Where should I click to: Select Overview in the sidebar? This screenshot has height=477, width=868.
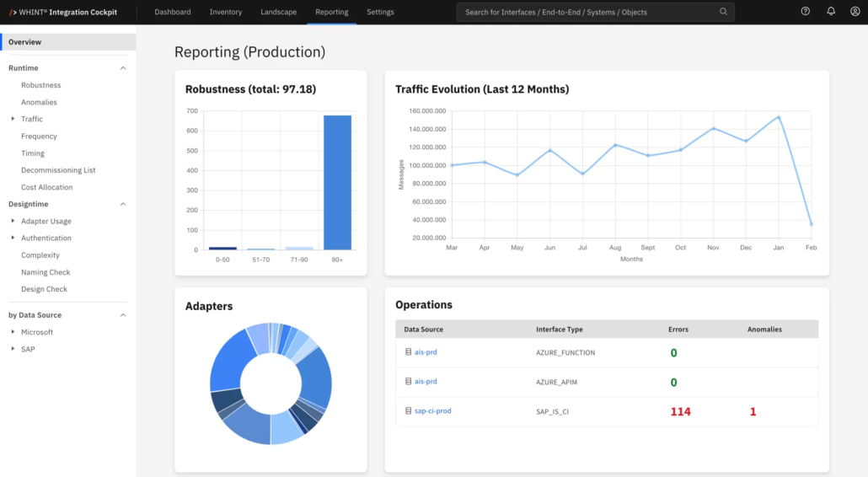click(68, 42)
